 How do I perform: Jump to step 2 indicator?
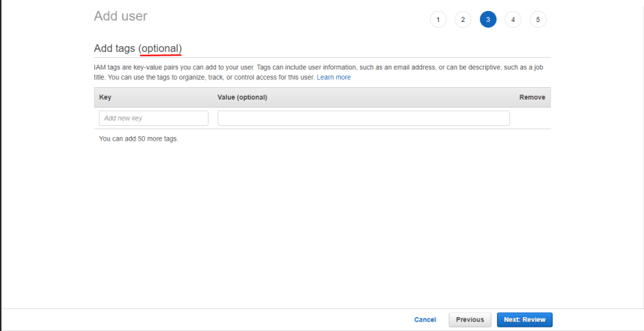point(463,19)
